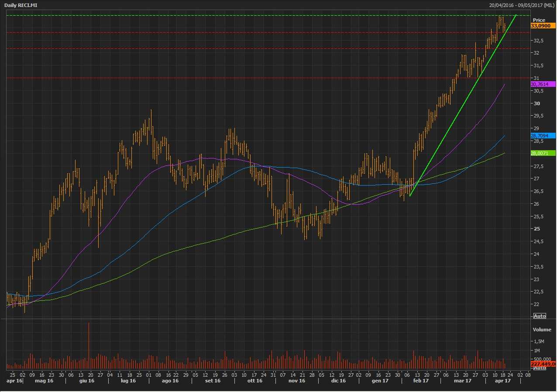Click the bold 25 price level label
Viewport: 557px width, 392px height.
pyautogui.click(x=537, y=229)
